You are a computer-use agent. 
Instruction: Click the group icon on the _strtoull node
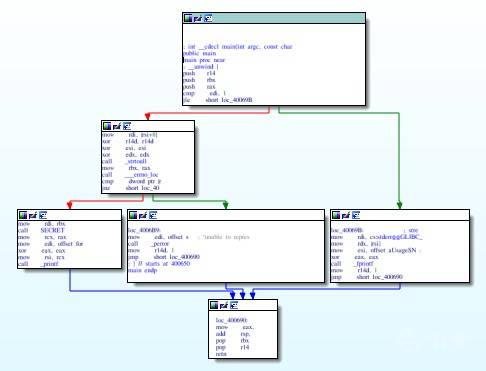click(127, 126)
